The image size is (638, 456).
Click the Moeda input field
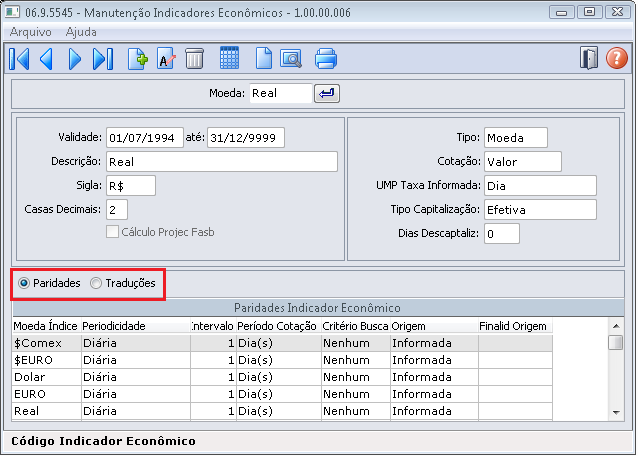[x=280, y=93]
